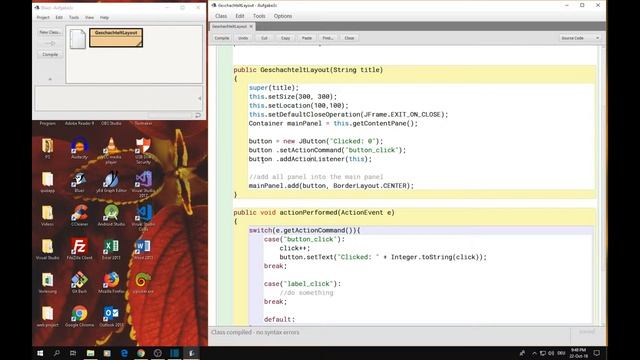Image resolution: width=640 pixels, height=360 pixels.
Task: Click taskbar clock showing date and time
Action: 578,353
